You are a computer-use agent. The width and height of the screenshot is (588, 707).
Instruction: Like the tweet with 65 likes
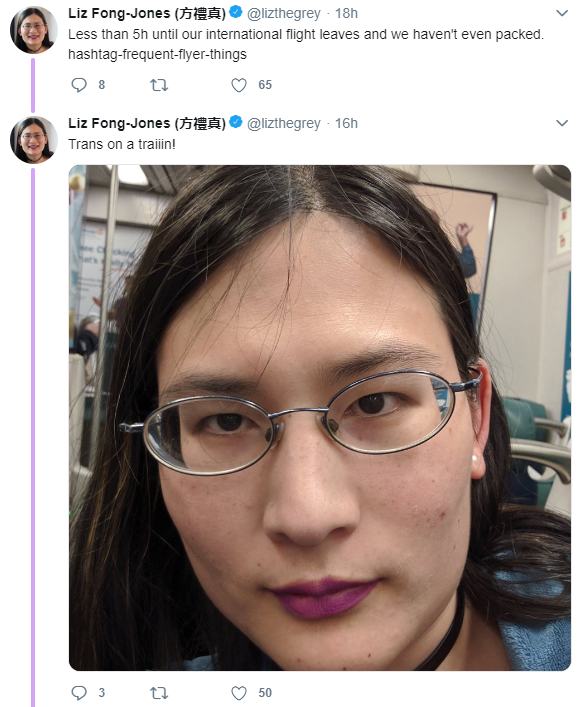click(x=239, y=85)
